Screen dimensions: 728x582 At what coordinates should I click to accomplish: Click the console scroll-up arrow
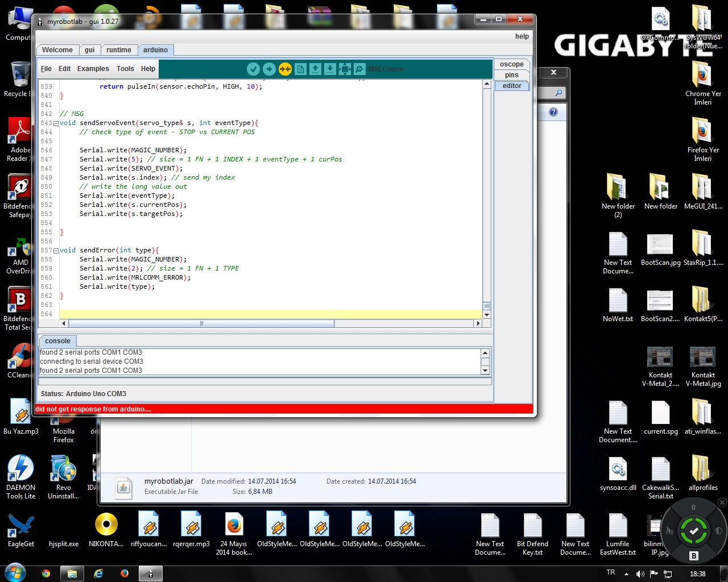[485, 353]
